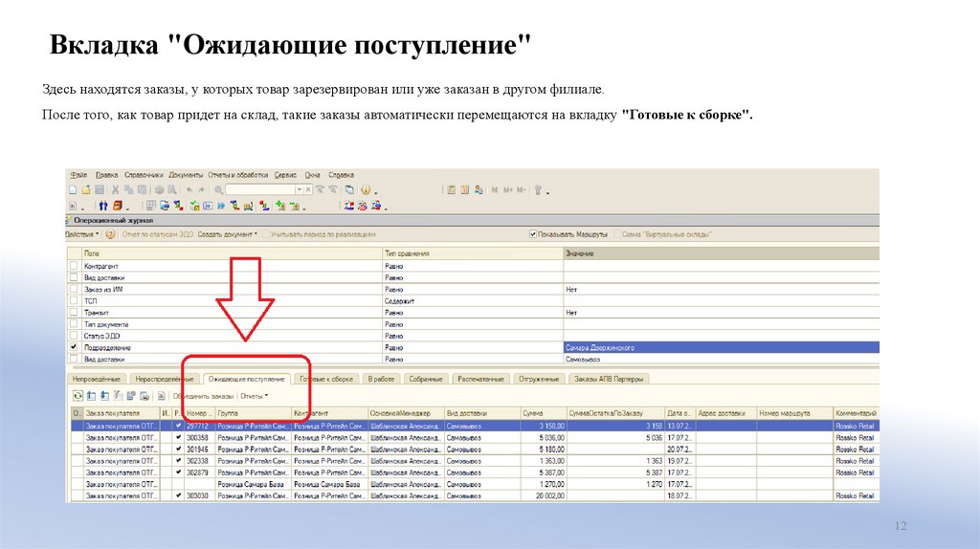Switch to the Заказы АПВ Партнеры tab
The height and width of the screenshot is (549, 980).
click(x=608, y=379)
